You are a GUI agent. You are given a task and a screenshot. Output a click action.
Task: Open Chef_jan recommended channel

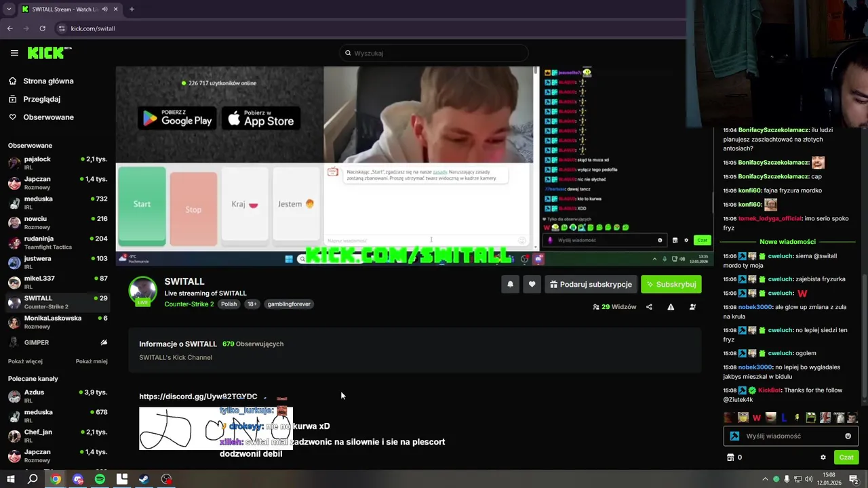(58, 436)
